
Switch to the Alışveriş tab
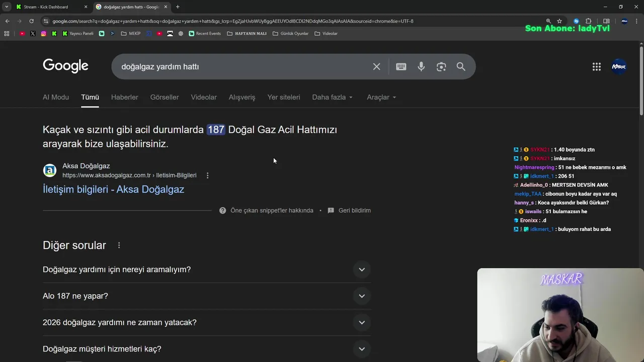pos(242,97)
